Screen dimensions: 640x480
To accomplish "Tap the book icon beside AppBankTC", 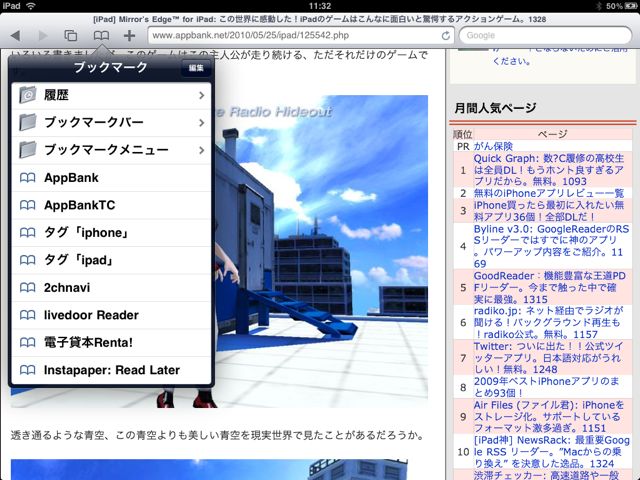I will 27,205.
